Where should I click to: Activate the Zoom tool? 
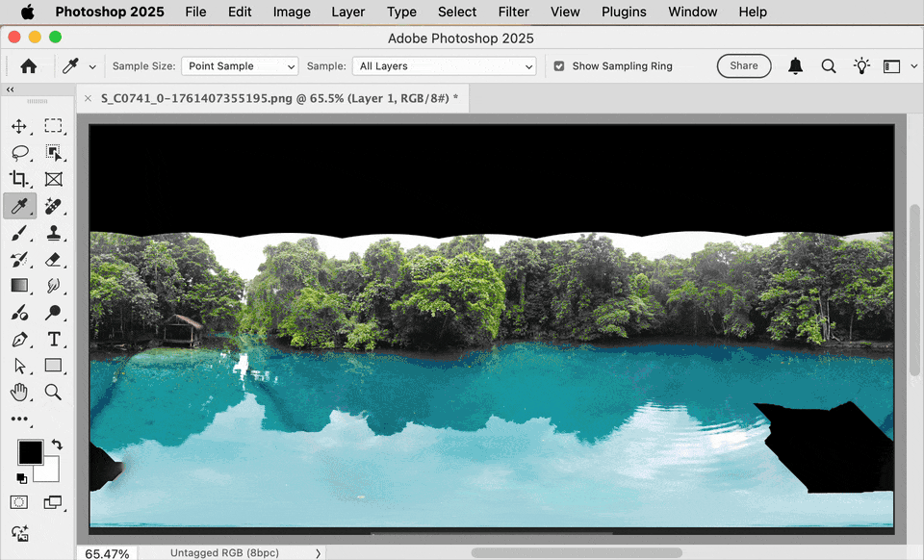point(53,392)
